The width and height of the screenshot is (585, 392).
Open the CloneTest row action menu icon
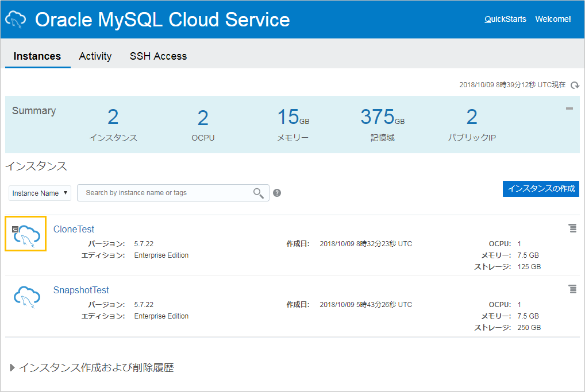pos(573,228)
